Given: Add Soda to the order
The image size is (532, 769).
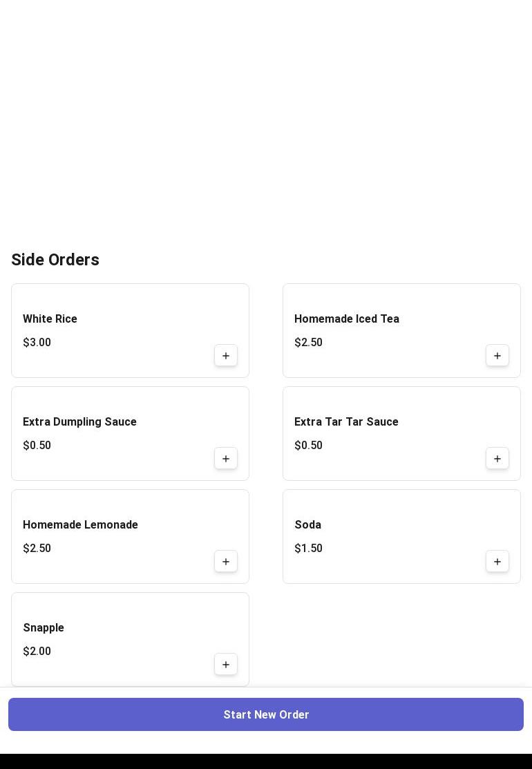Looking at the screenshot, I should [497, 562].
